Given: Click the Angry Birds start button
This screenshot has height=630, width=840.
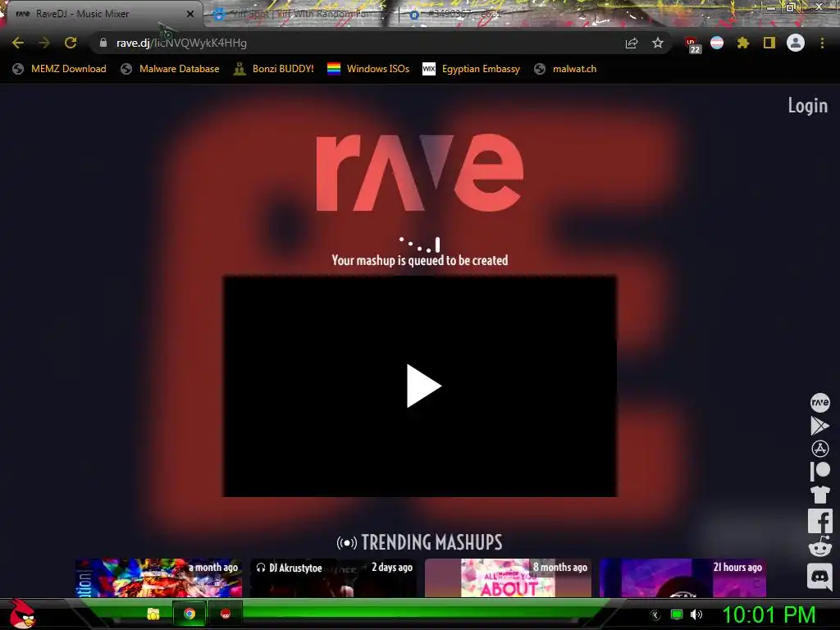Looking at the screenshot, I should point(22,614).
